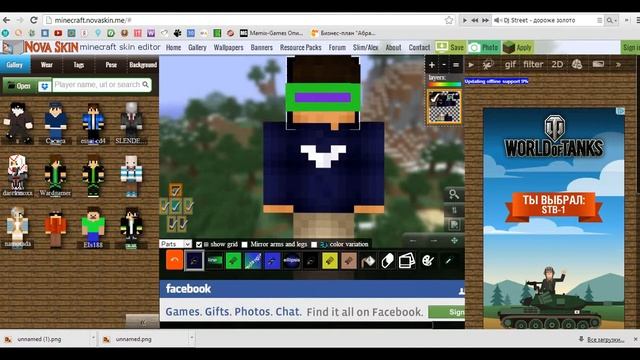Pick the green color swatch

tap(233, 260)
